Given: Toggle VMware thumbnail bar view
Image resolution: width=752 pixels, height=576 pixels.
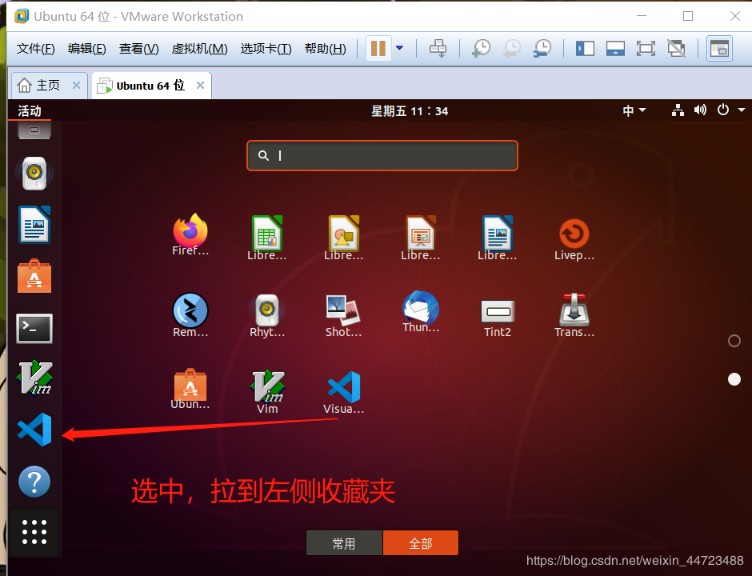Looking at the screenshot, I should (x=615, y=48).
